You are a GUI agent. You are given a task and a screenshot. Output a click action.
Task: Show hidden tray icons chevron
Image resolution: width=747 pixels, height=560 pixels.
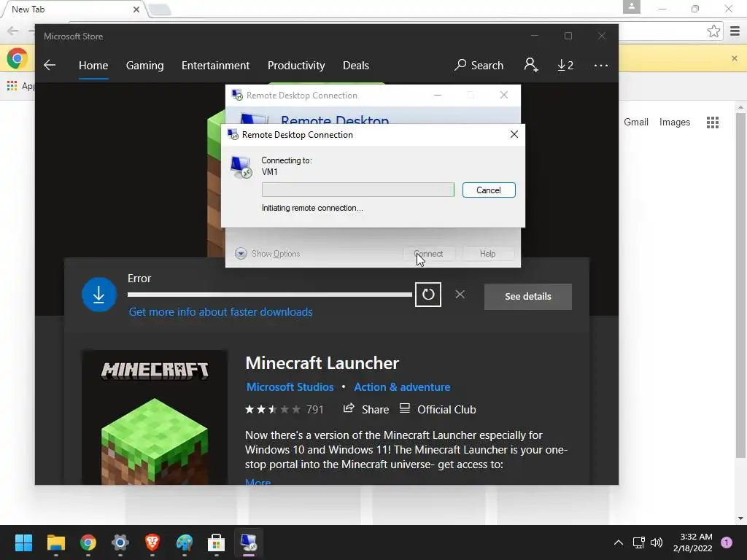pyautogui.click(x=618, y=542)
